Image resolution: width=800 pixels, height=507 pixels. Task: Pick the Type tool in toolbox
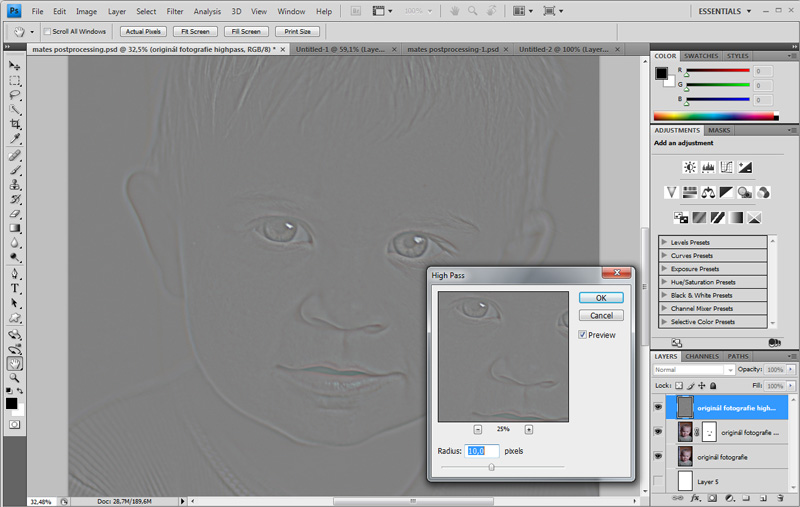(15, 288)
